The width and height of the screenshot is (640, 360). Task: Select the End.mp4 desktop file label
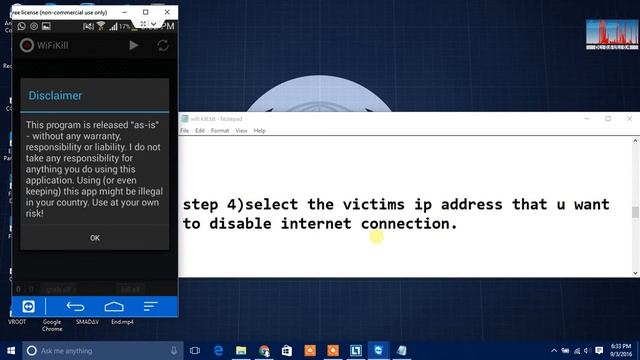(x=122, y=322)
